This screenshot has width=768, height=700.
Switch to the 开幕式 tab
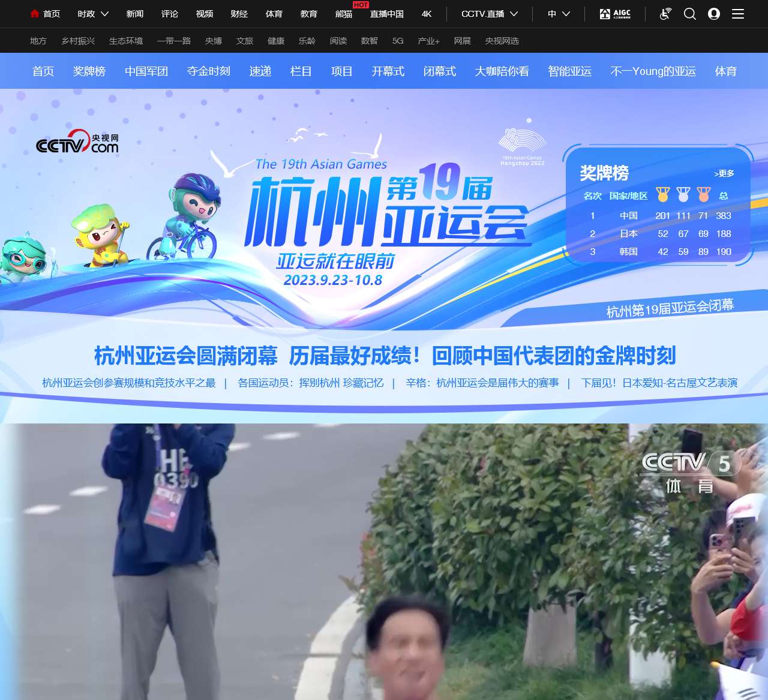coord(388,71)
